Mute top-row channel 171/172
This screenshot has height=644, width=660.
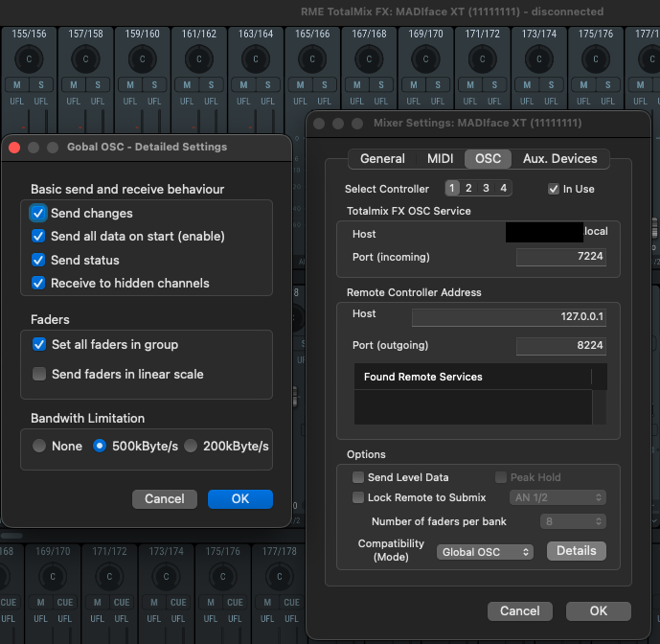(x=470, y=84)
